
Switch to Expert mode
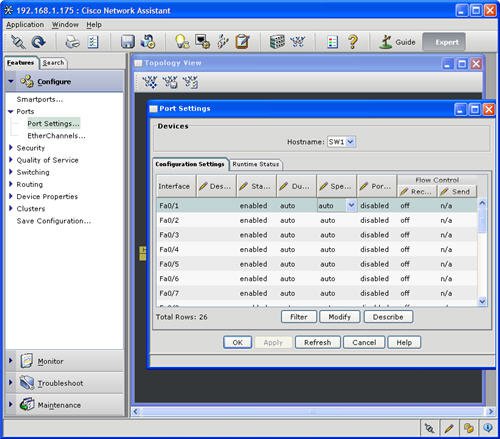[444, 42]
